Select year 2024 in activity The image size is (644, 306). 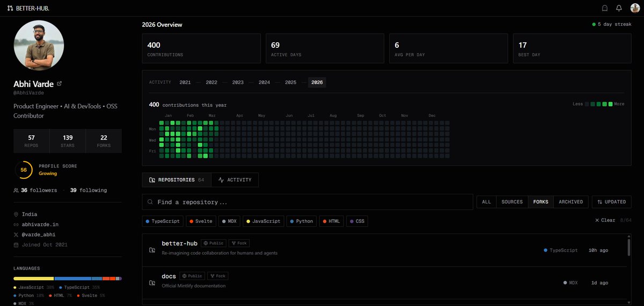264,82
